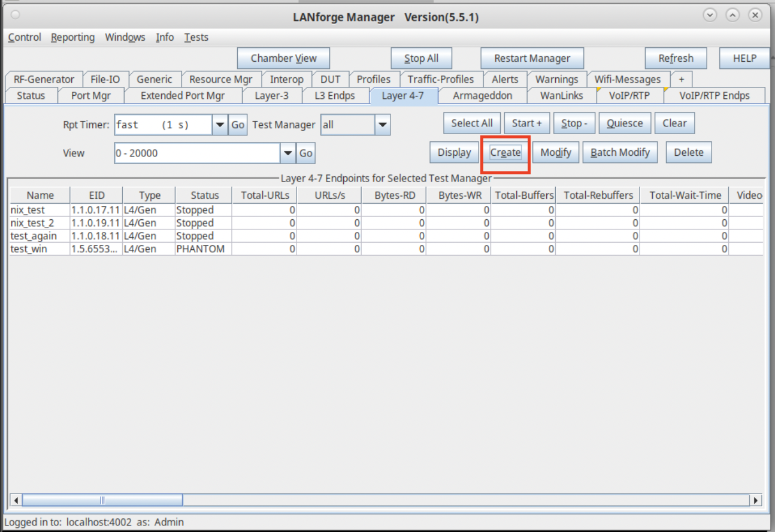Screen dimensions: 775x532
Task: Sort by Name column header
Action: (x=40, y=195)
